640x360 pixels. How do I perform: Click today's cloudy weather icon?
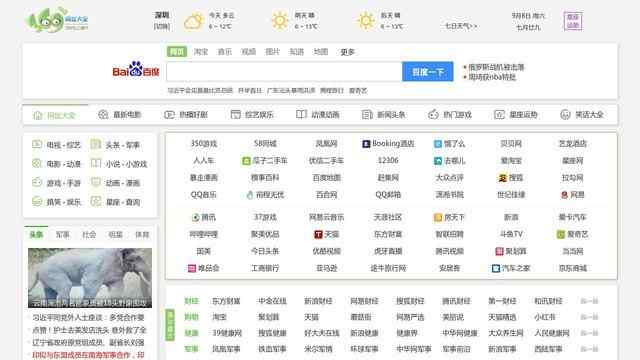click(x=193, y=21)
